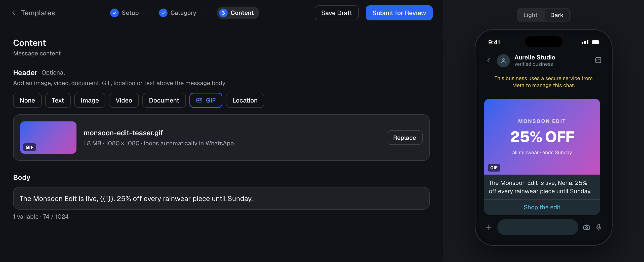Tap the Aurelle Studio avatar icon
Image resolution: width=644 pixels, height=262 pixels.
click(x=503, y=61)
